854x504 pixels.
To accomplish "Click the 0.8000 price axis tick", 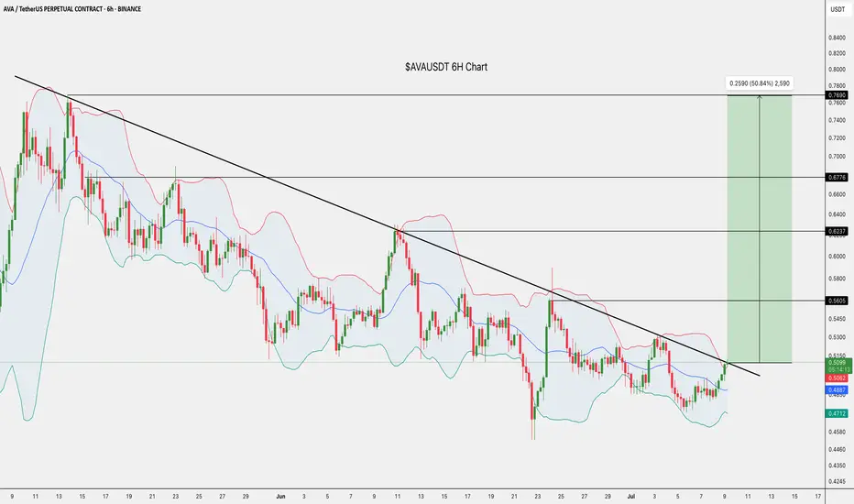I will click(838, 70).
